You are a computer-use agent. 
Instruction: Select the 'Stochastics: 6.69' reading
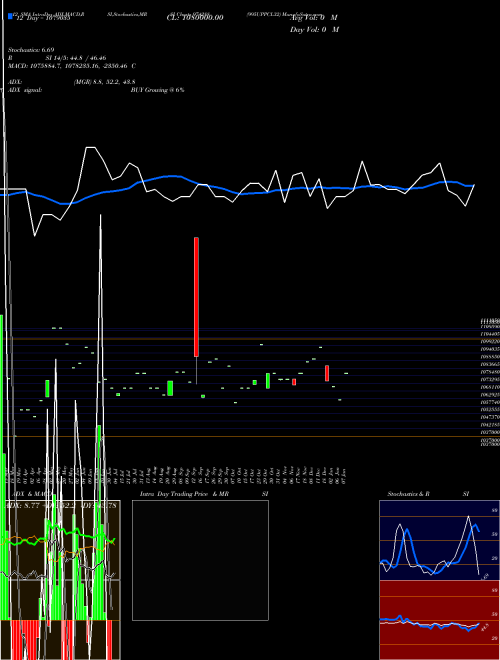tap(31, 50)
